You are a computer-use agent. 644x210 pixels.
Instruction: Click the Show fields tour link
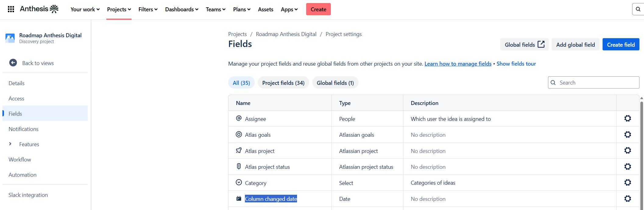pyautogui.click(x=516, y=63)
